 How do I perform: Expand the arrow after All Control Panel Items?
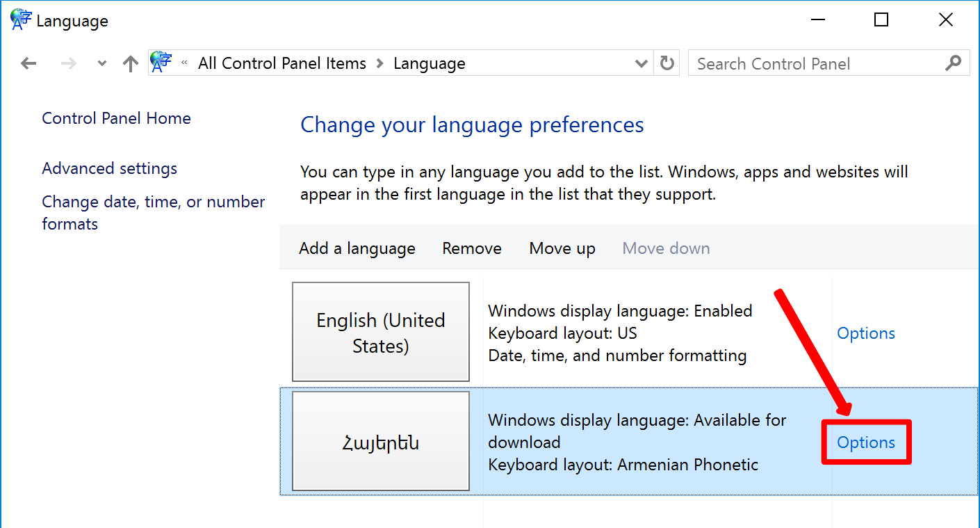point(379,64)
